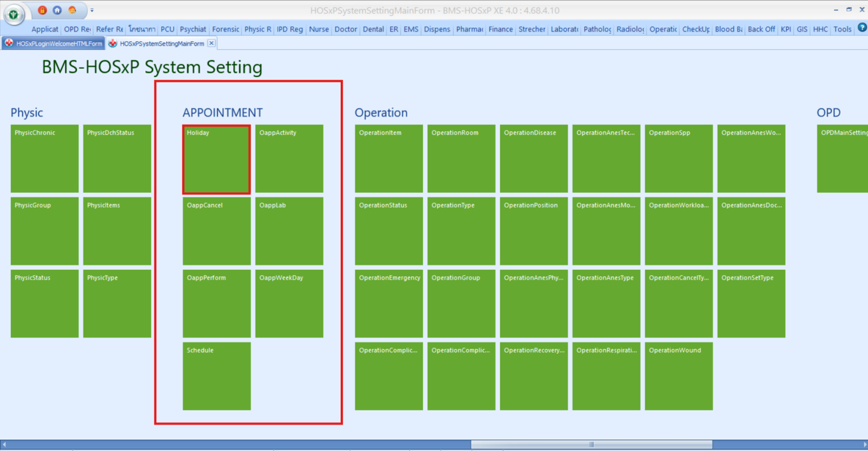The height and width of the screenshot is (451, 868).
Task: Open the OperationSetType tile
Action: point(751,304)
